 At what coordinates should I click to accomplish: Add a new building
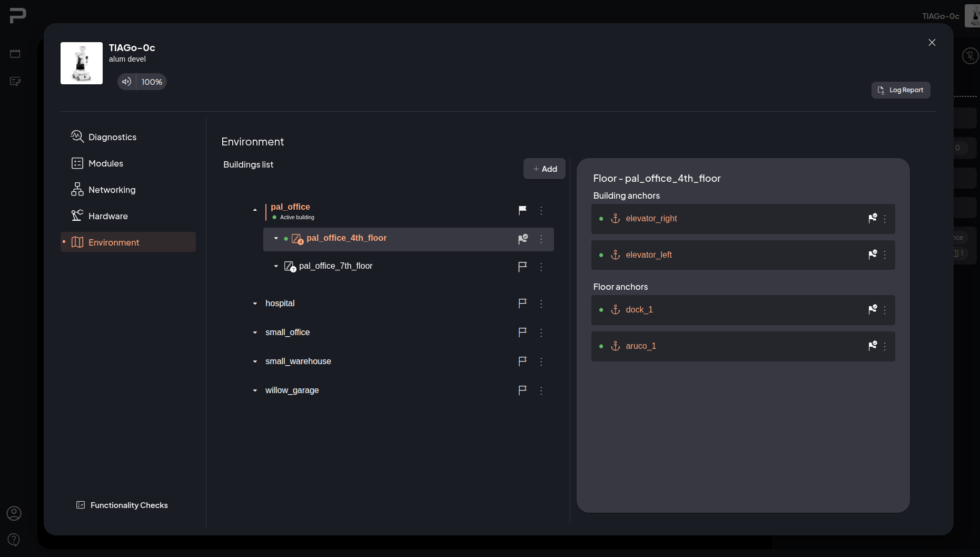coord(545,169)
